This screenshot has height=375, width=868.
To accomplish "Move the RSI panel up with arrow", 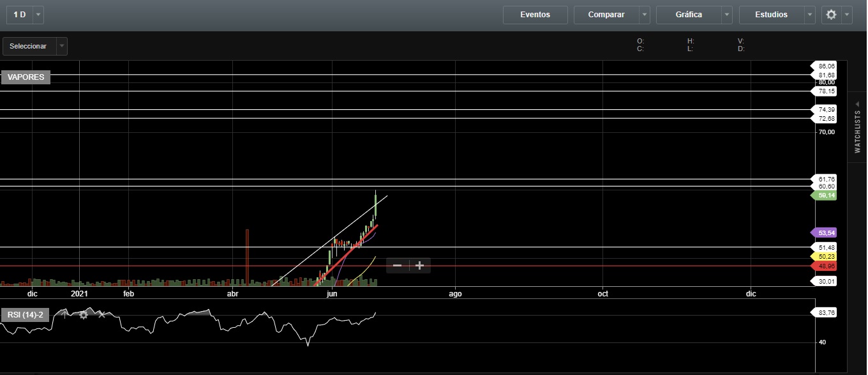I will [x=64, y=315].
